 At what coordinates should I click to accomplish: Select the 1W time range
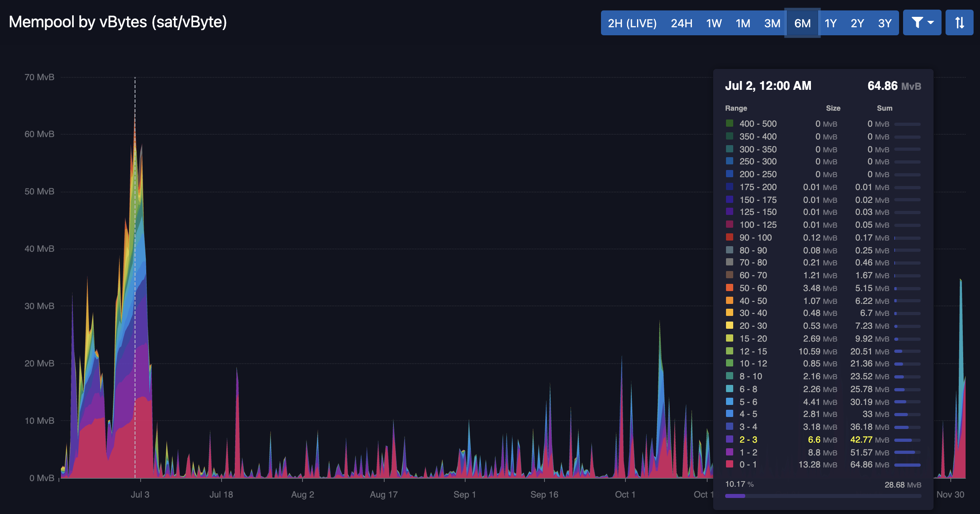[x=714, y=23]
